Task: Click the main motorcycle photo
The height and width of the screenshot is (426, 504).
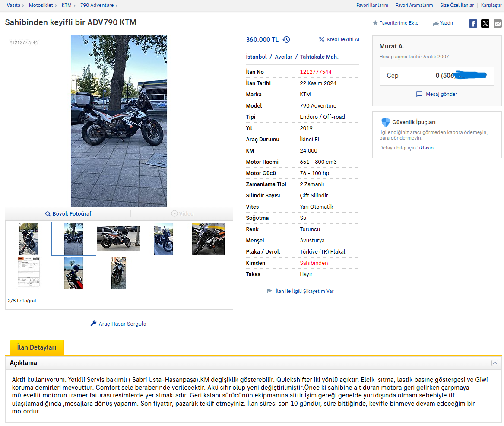Action: [119, 121]
